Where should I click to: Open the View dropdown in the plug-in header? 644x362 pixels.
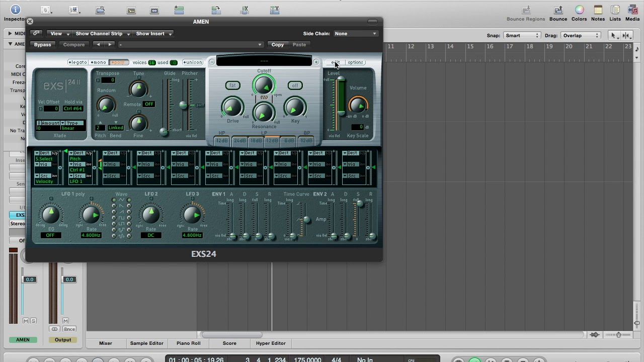(x=58, y=34)
